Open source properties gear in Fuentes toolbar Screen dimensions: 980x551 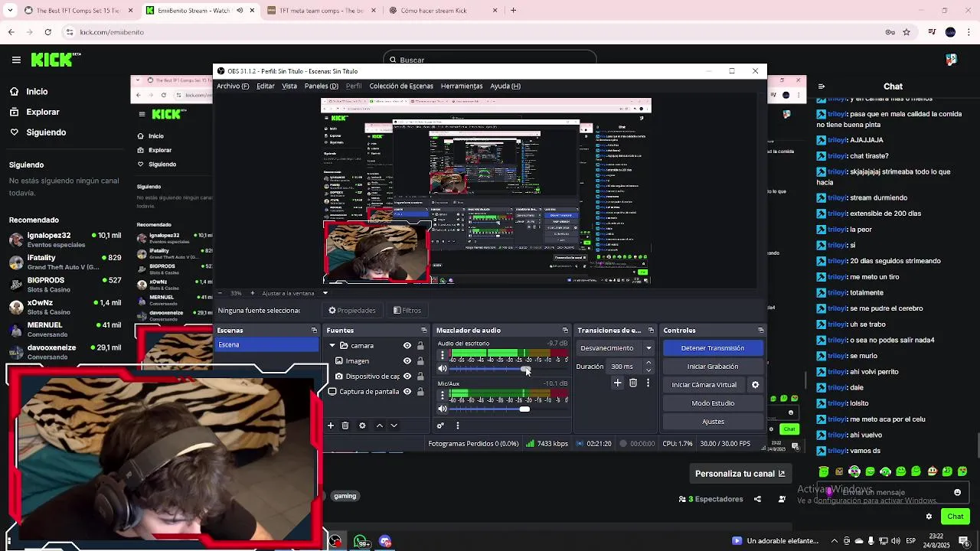[x=362, y=425]
